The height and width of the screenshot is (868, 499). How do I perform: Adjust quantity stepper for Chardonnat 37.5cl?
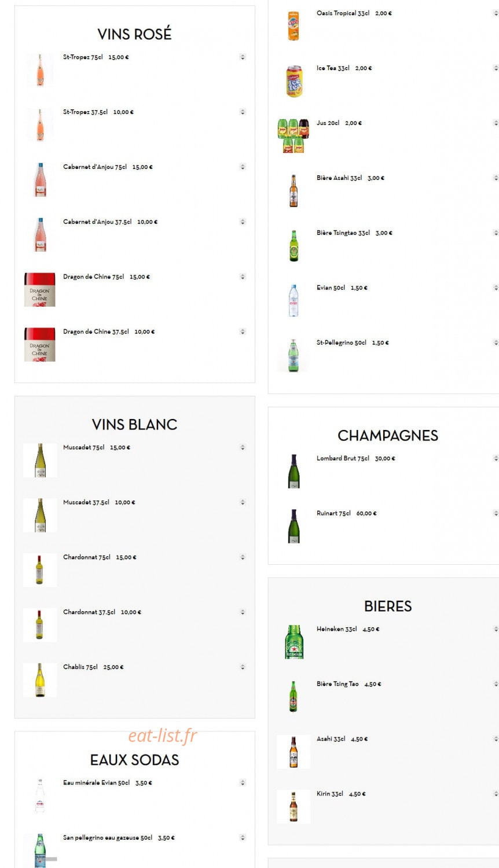pos(243,612)
